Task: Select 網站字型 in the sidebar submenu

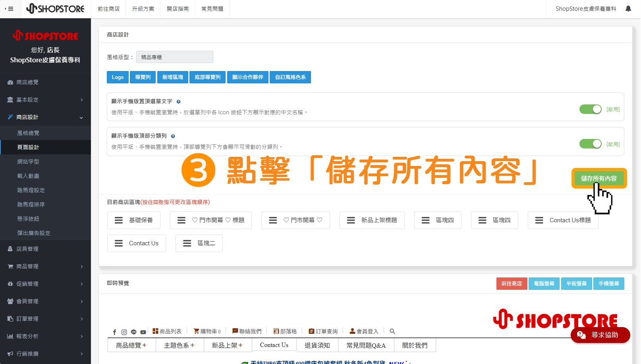Action: pyautogui.click(x=45, y=162)
